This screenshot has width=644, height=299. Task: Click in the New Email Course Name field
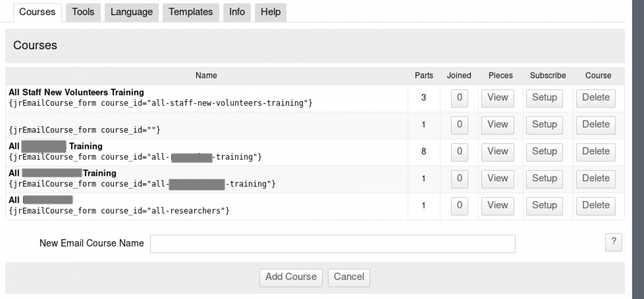pos(333,244)
